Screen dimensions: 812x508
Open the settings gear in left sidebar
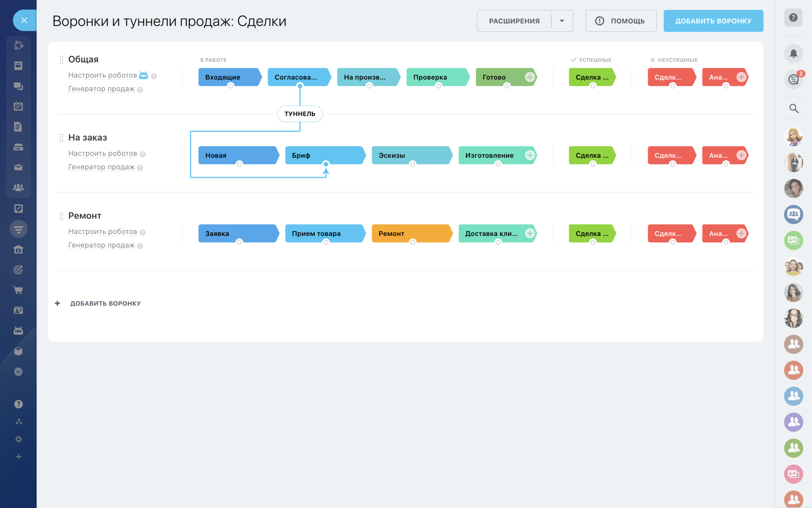coord(18,439)
